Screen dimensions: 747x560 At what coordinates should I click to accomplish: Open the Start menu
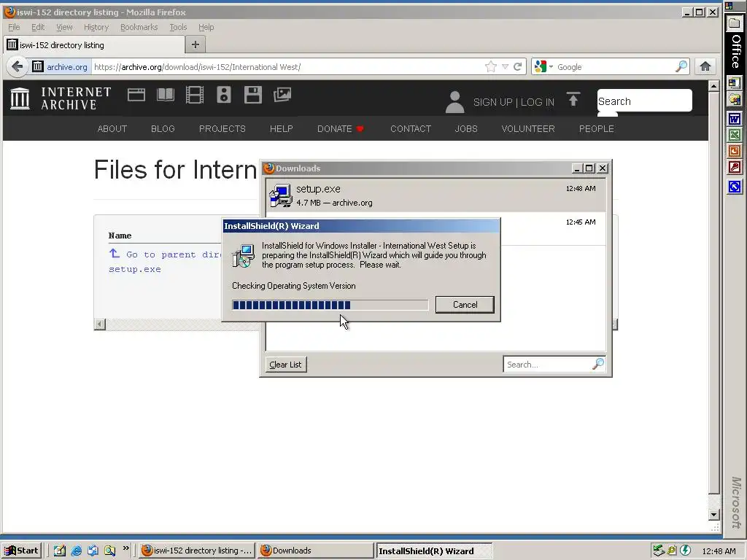(x=21, y=551)
